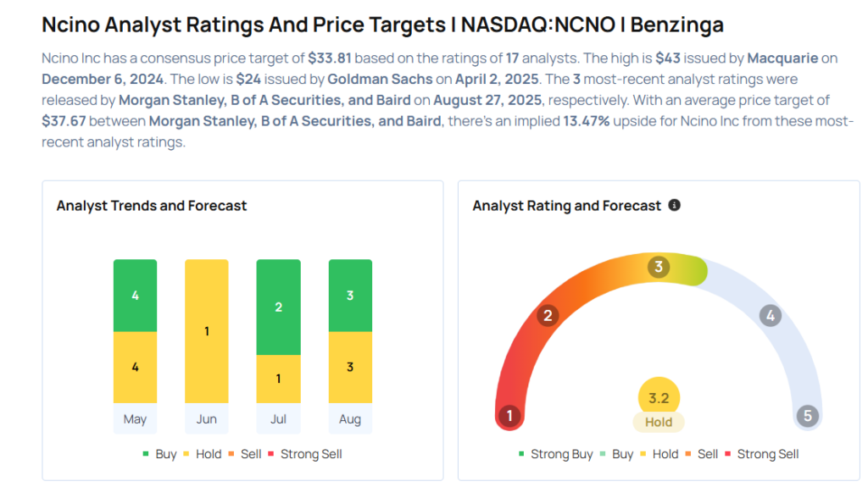The height and width of the screenshot is (487, 868).
Task: Click gauge marker number 2
Action: (x=548, y=316)
